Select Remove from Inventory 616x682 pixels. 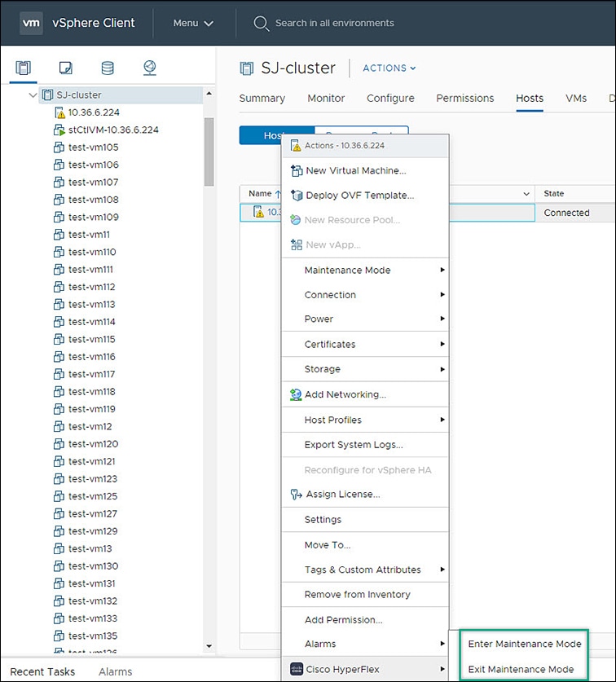[x=365, y=594]
